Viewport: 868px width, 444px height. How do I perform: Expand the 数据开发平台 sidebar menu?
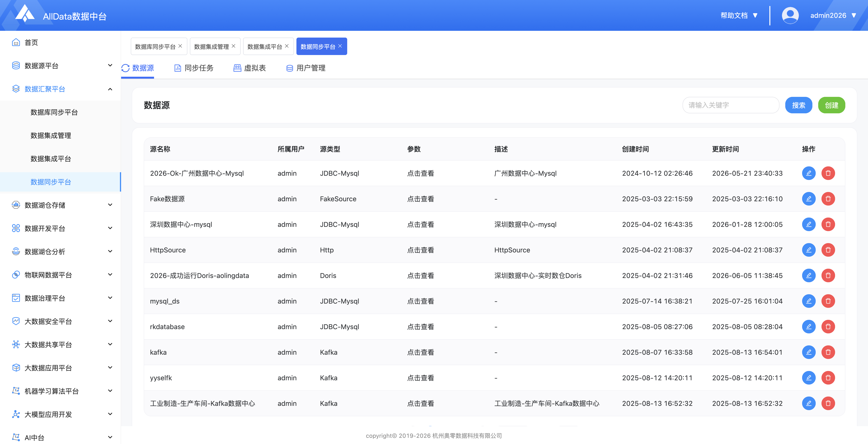click(60, 228)
